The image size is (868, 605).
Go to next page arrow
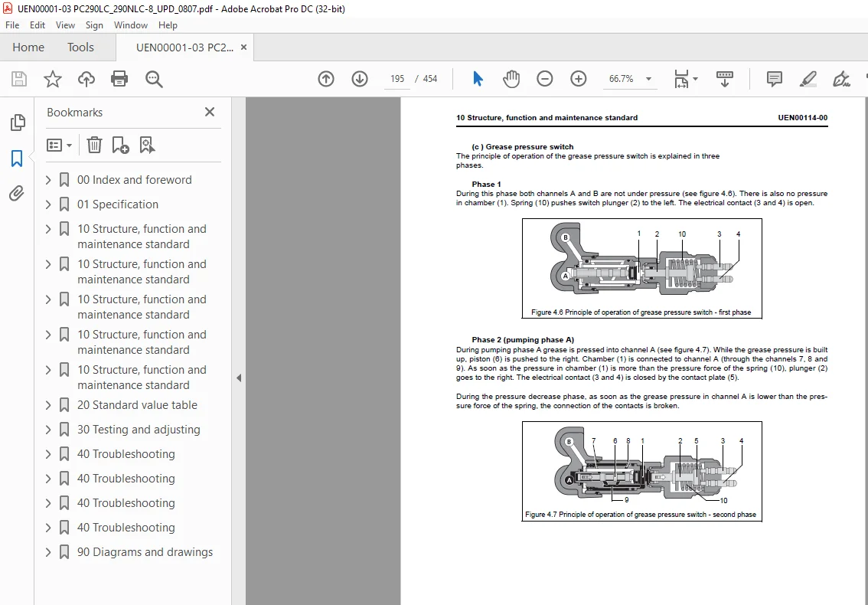360,79
